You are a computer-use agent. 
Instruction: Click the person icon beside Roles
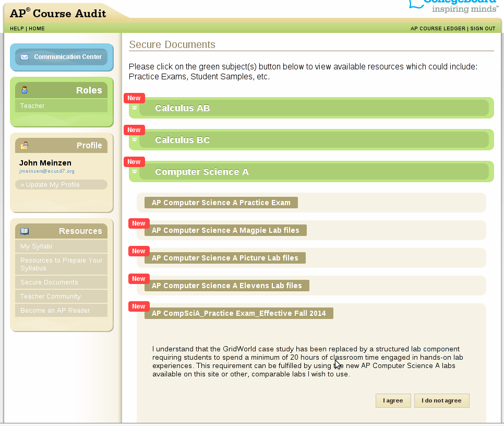[x=25, y=90]
